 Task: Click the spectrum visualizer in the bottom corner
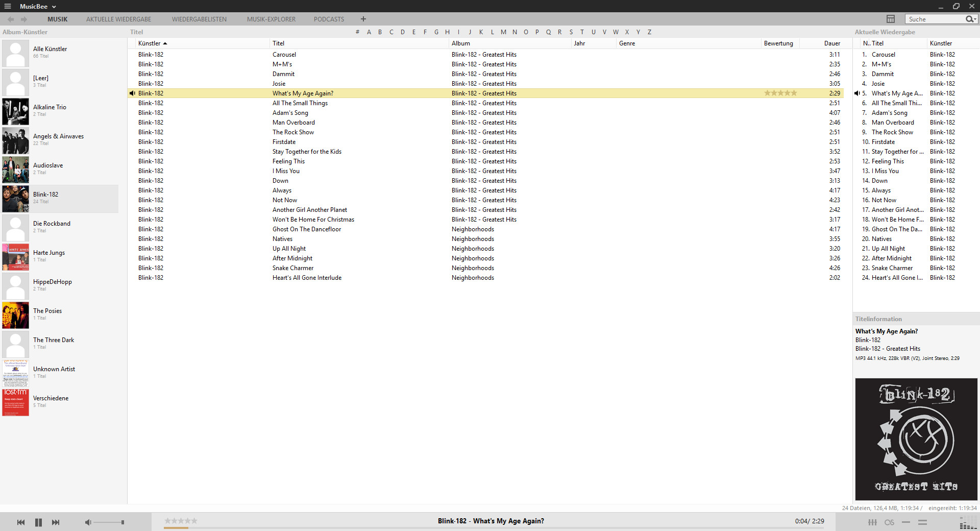pos(968,522)
